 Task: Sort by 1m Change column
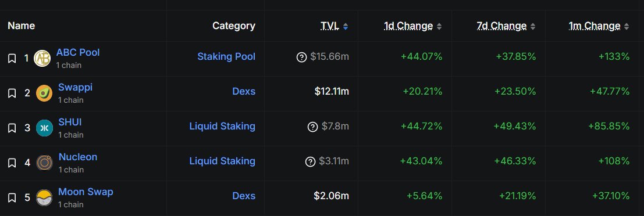pyautogui.click(x=599, y=26)
